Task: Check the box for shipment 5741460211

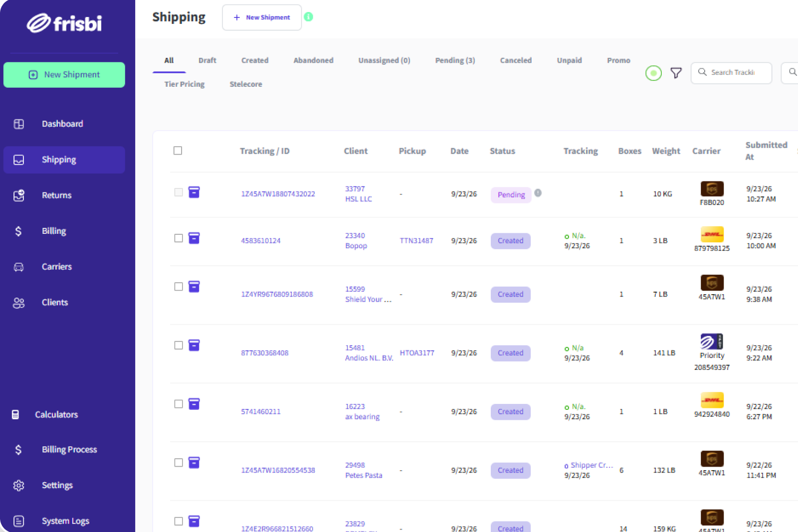Action: (179, 404)
